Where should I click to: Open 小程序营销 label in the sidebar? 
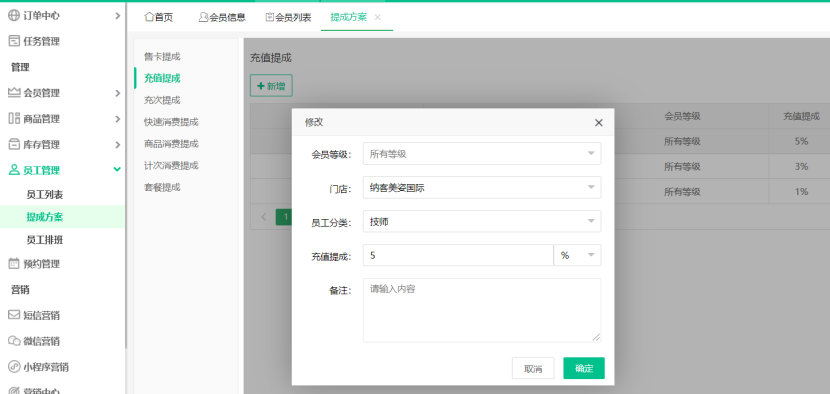[46, 366]
